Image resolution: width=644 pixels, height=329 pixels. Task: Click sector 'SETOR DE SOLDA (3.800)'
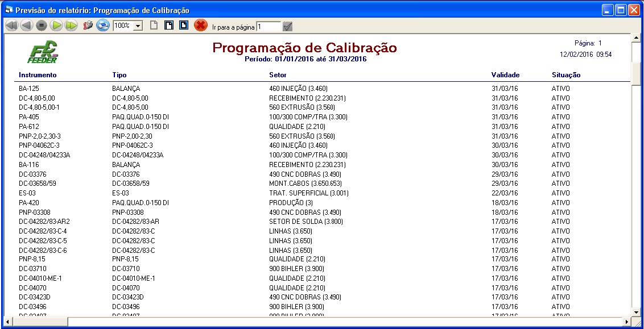coord(306,222)
